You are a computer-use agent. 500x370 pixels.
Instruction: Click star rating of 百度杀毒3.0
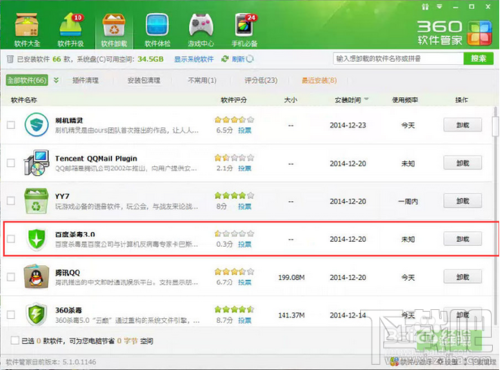(x=234, y=234)
